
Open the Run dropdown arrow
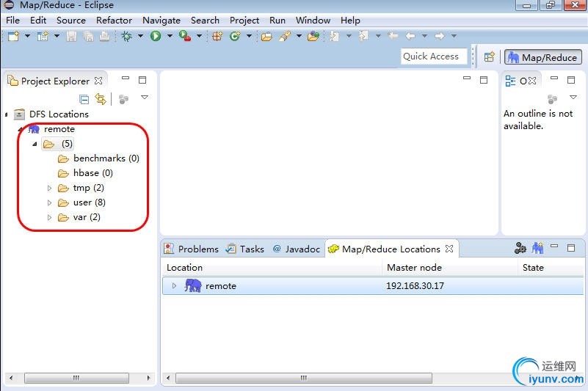click(x=170, y=37)
